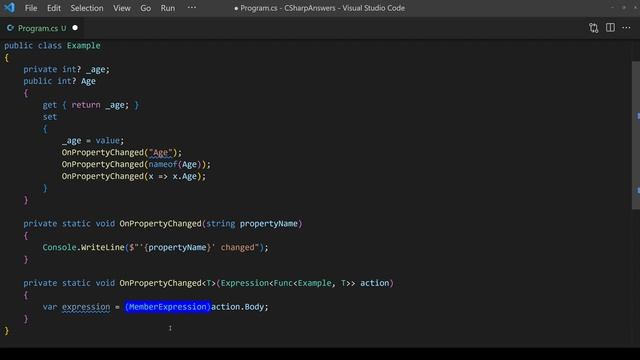
Task: Click the editor vertical scrollbar
Action: 636,135
